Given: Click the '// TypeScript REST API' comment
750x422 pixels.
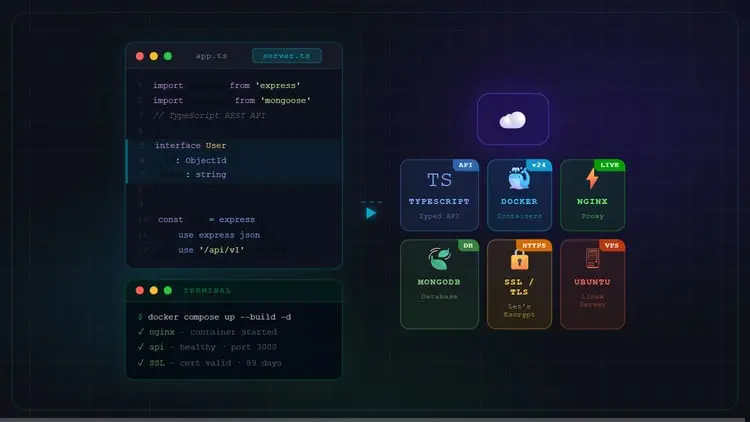Looking at the screenshot, I should tap(210, 115).
